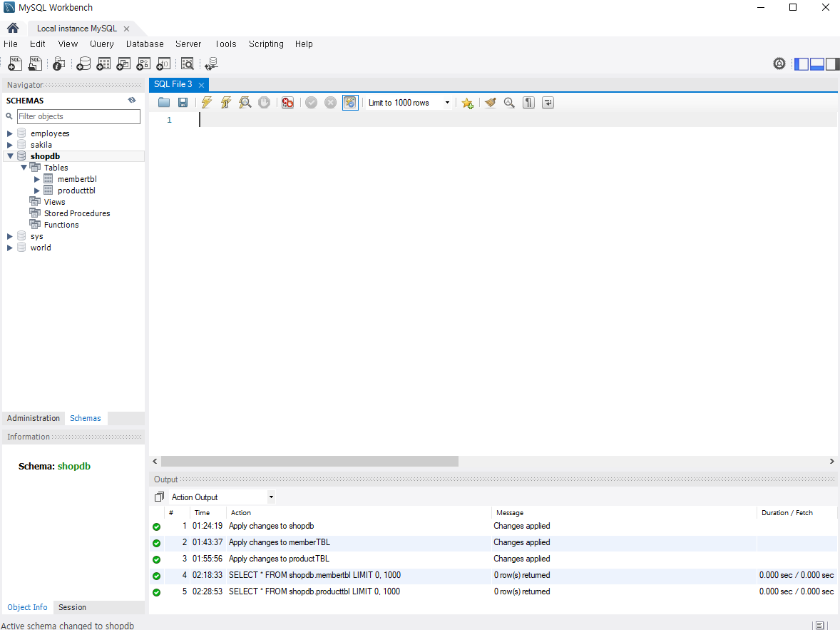
Task: Create a new function icon
Action: click(163, 63)
